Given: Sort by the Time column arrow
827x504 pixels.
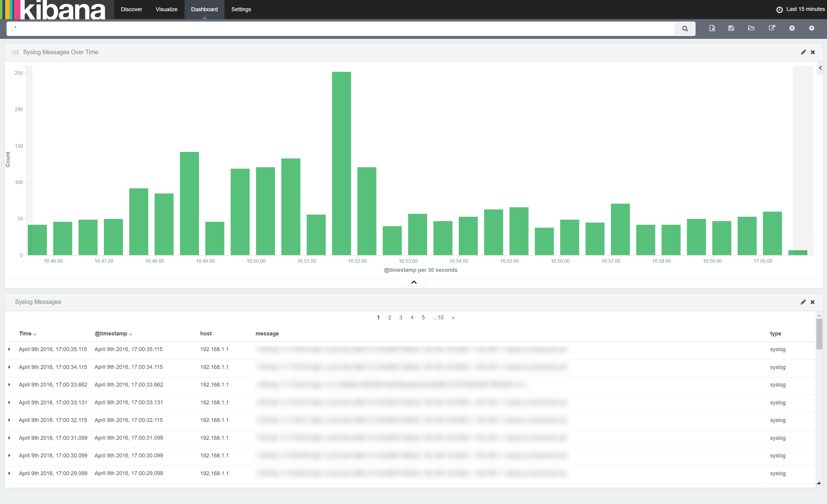Looking at the screenshot, I should [35, 334].
